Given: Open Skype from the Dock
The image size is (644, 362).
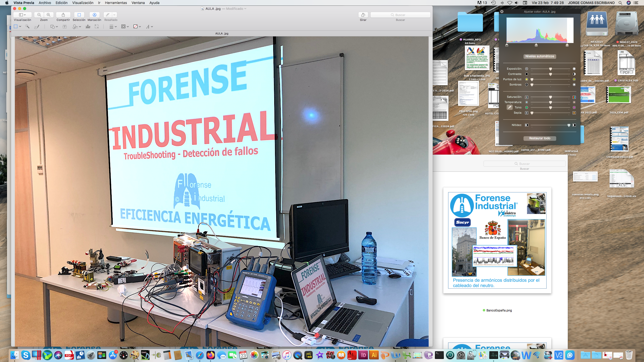Looking at the screenshot, I should point(26,355).
